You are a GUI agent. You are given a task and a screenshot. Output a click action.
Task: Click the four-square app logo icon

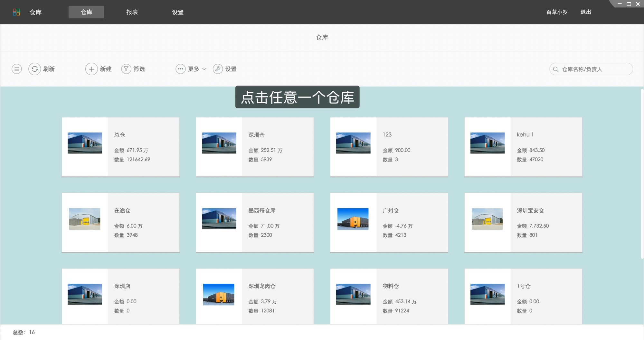click(x=16, y=12)
